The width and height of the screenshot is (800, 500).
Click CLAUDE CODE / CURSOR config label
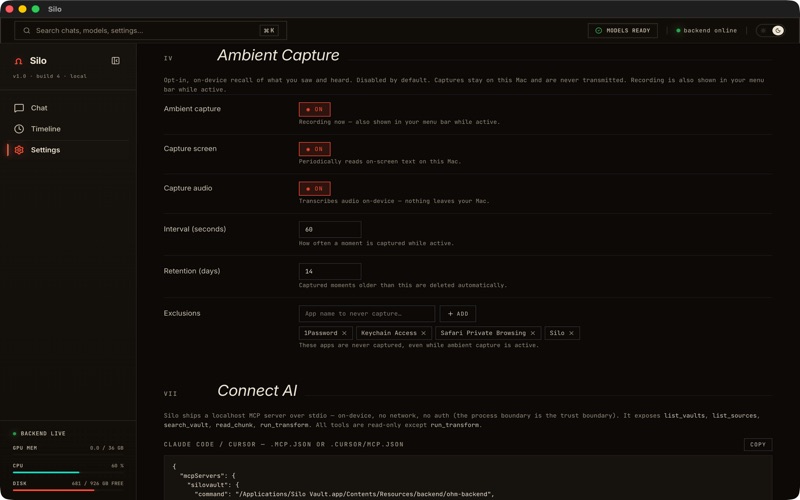coord(284,444)
